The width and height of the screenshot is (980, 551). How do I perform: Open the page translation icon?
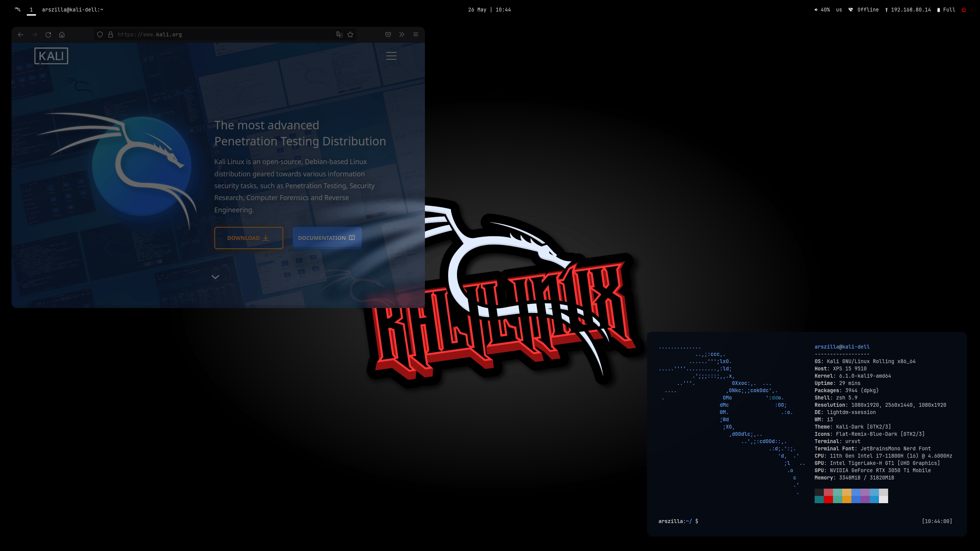(x=340, y=34)
